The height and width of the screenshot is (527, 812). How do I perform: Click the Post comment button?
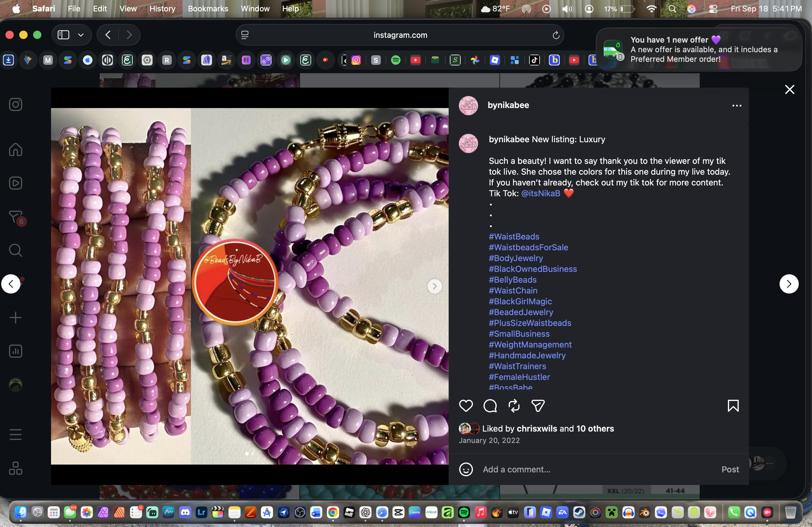[730, 469]
